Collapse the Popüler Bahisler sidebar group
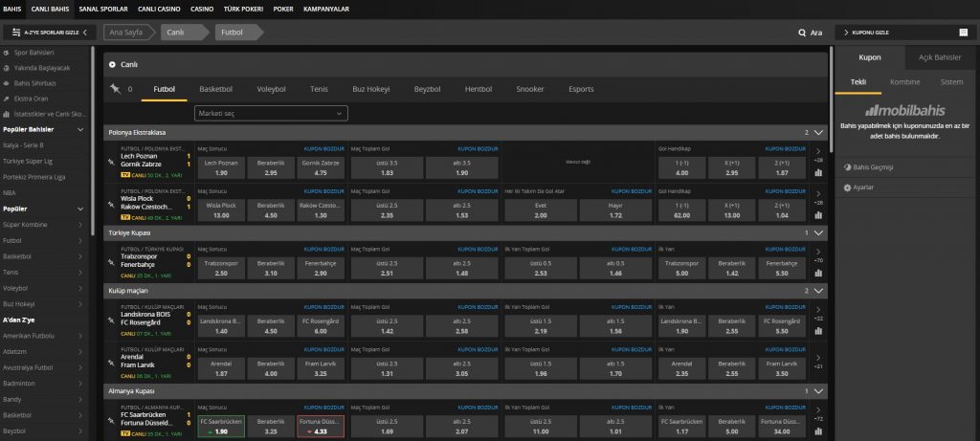 point(80,129)
